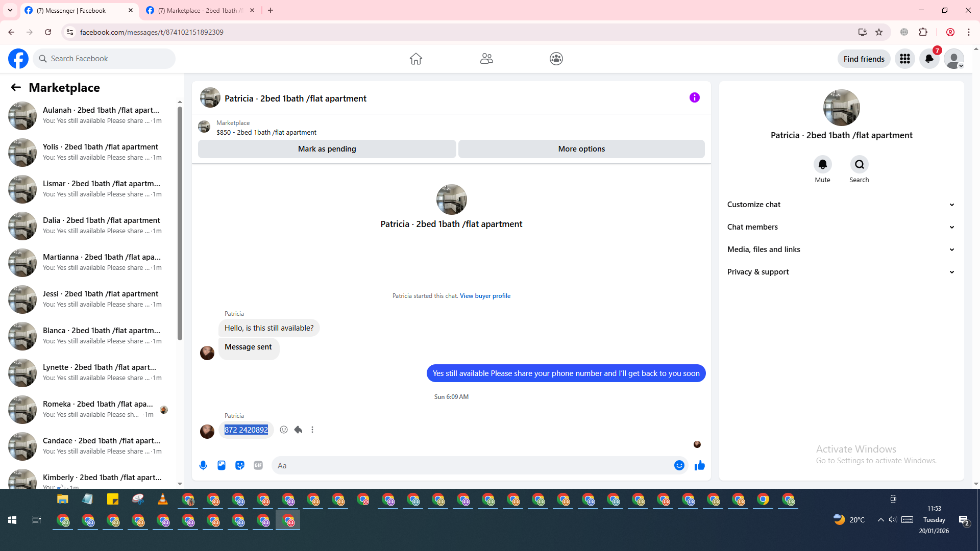Image resolution: width=980 pixels, height=551 pixels.
Task: Open Martianna conversation
Action: point(88,262)
